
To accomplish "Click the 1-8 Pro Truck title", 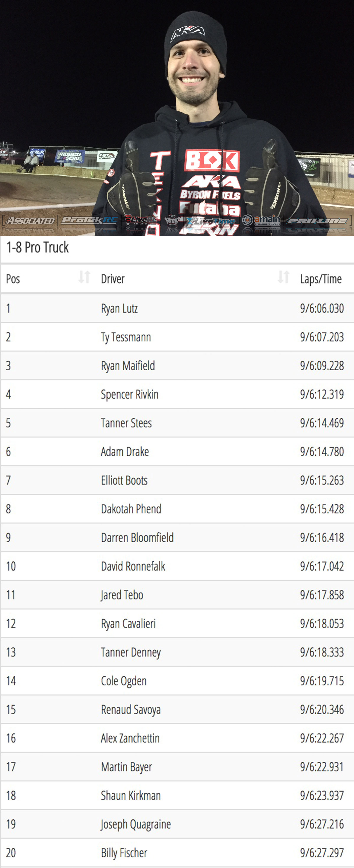I will click(37, 248).
